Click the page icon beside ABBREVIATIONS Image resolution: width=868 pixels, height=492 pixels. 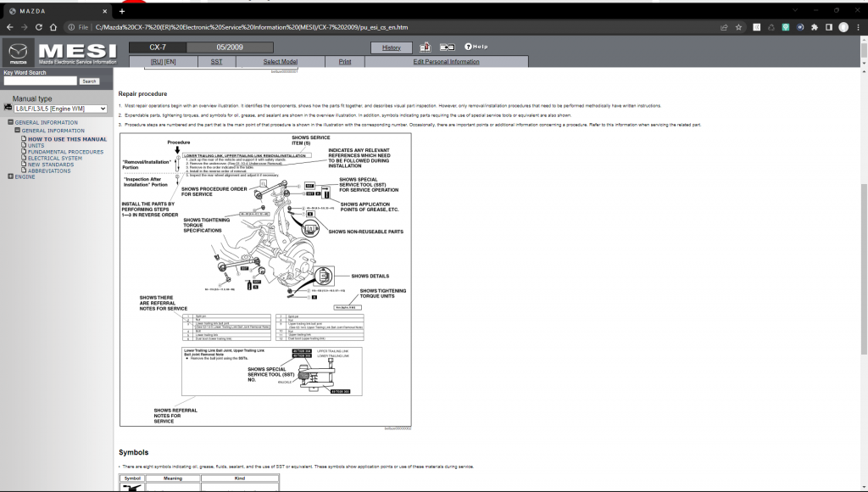click(24, 171)
